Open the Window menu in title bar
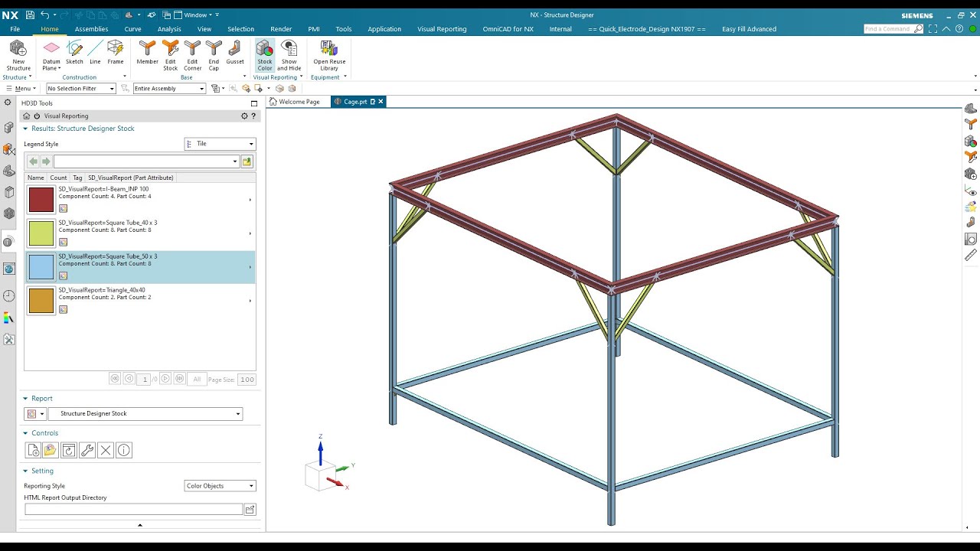The width and height of the screenshot is (980, 551). pos(195,15)
